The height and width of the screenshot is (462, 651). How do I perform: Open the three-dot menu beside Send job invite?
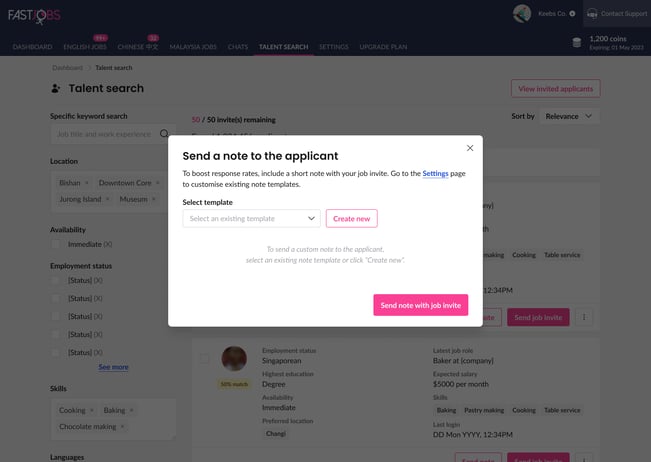[584, 317]
